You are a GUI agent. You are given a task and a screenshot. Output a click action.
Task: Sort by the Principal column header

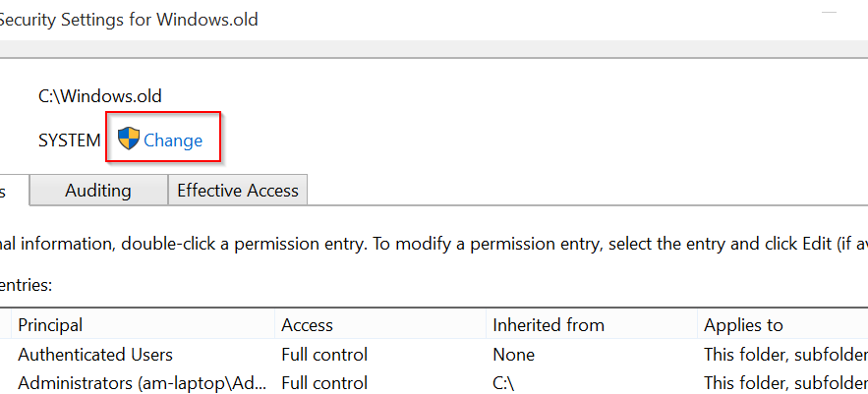tap(50, 324)
